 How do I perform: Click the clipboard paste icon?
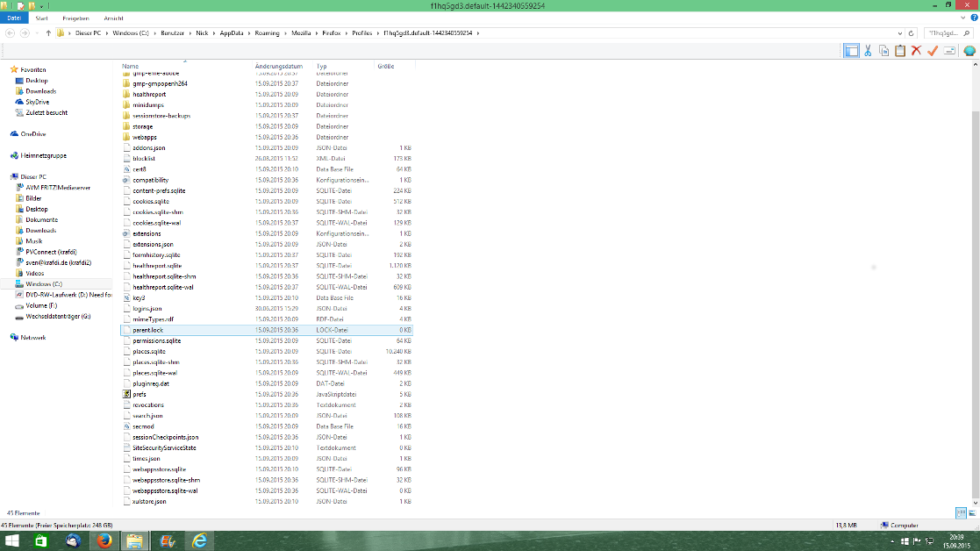pyautogui.click(x=900, y=51)
